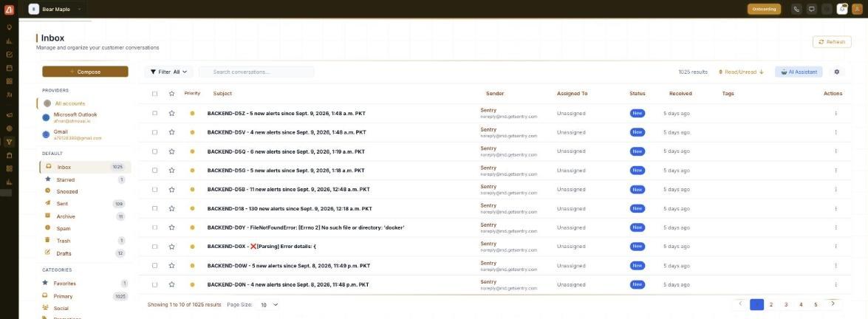Viewport: 868px width, 319px height.
Task: Open the Bear Maple workspace dropdown
Action: [56, 9]
